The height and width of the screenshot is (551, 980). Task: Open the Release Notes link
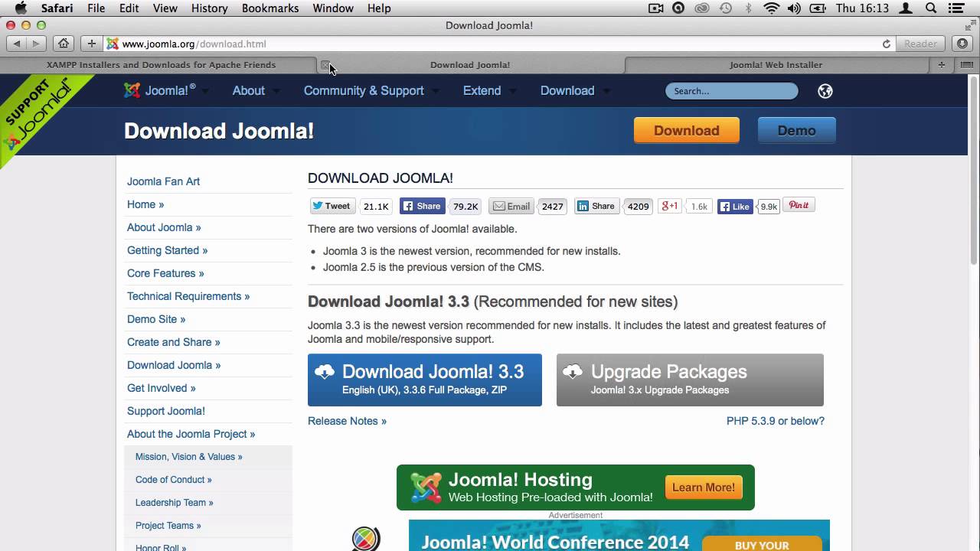click(x=347, y=421)
